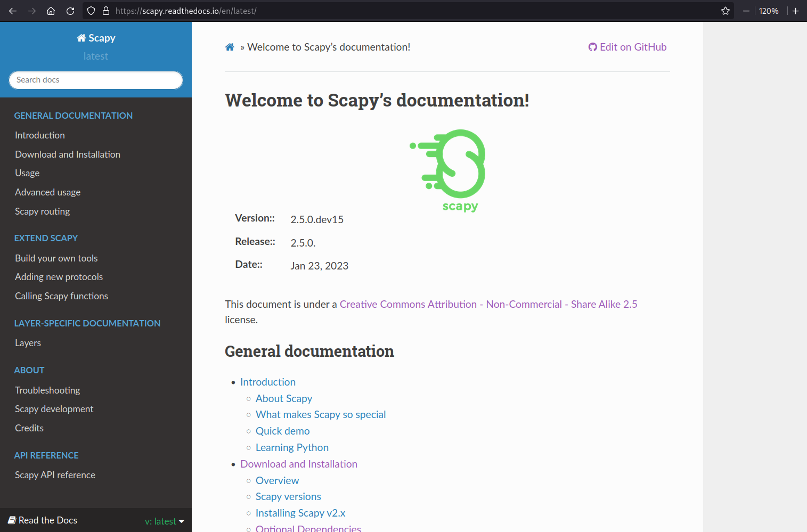Click the home icon in the breadcrumb
This screenshot has width=807, height=532.
tap(229, 47)
